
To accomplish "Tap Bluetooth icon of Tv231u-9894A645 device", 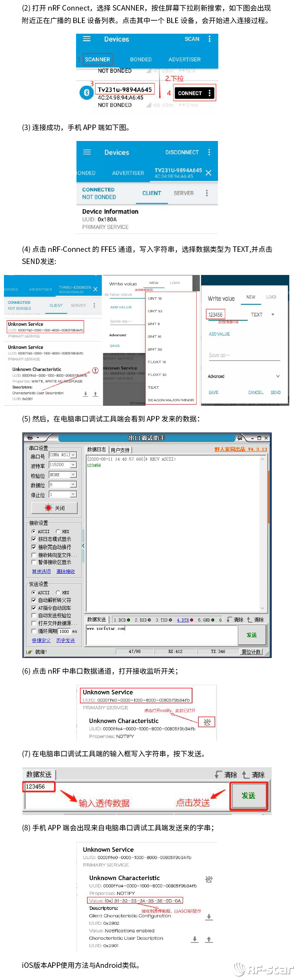I will 87,92.
